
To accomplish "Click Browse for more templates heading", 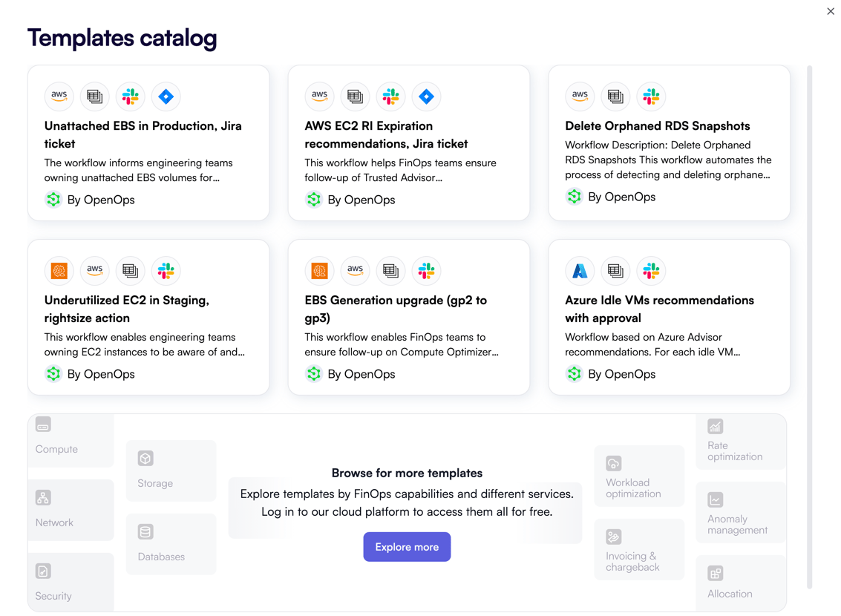I will point(407,473).
